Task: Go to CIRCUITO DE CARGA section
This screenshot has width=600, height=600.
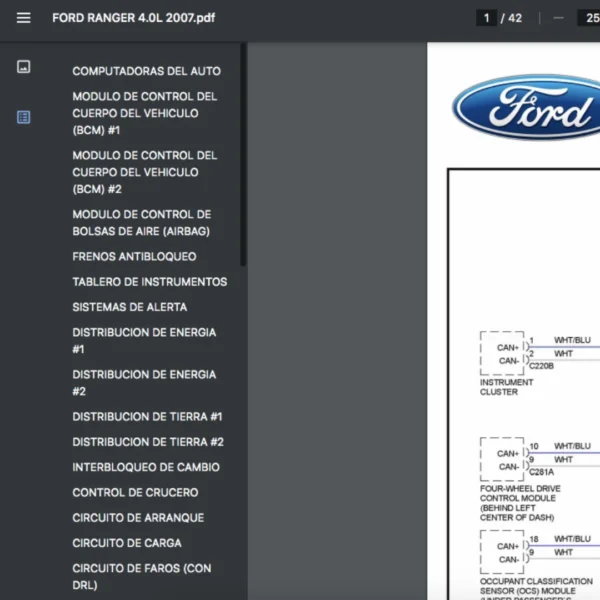Action: tap(127, 543)
